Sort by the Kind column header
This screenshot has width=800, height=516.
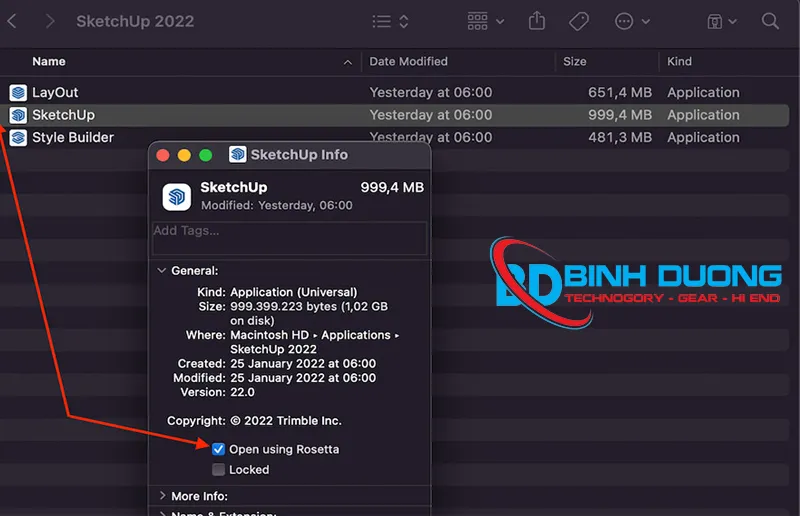click(679, 61)
